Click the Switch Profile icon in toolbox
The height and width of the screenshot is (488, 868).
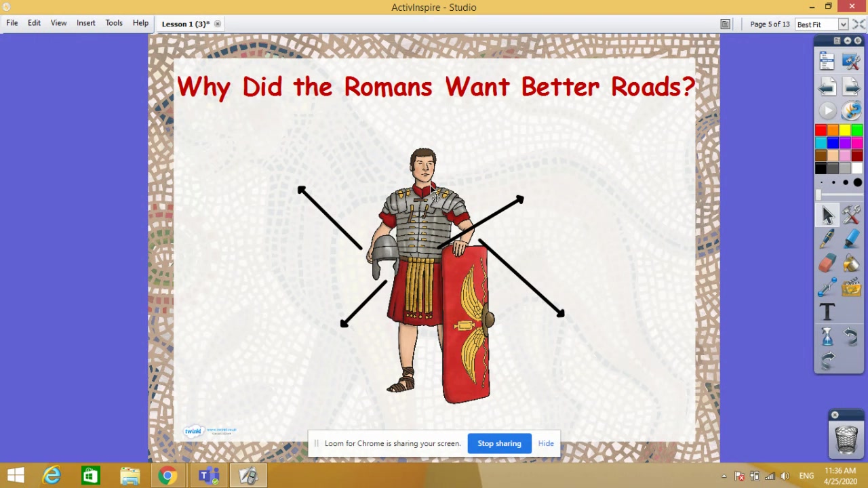[x=851, y=62]
